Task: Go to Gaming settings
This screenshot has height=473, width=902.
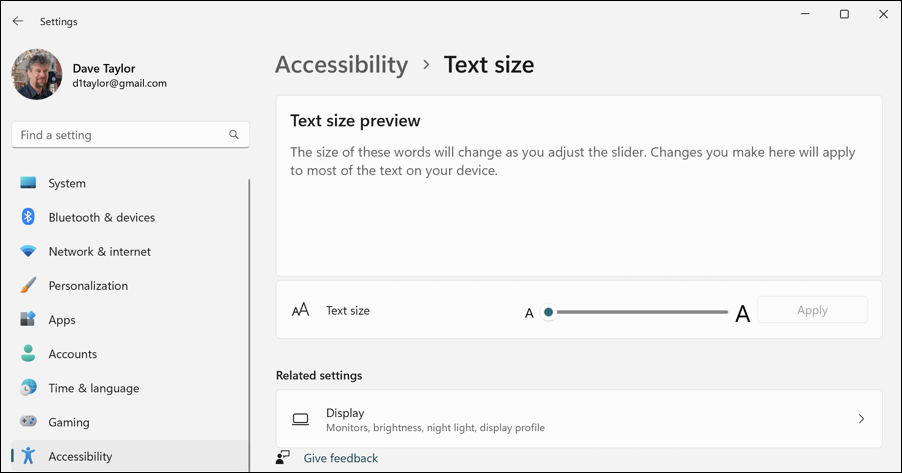Action: click(130, 422)
